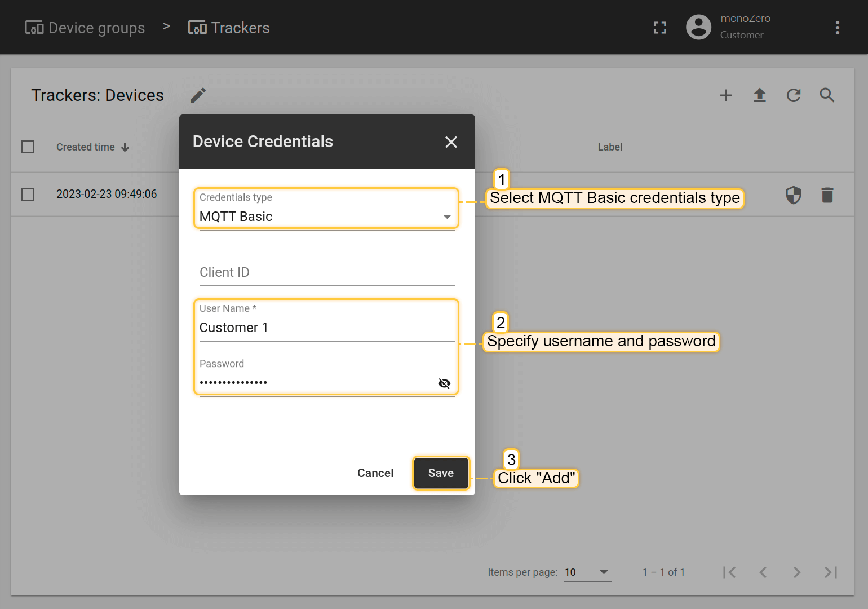Viewport: 868px width, 609px height.
Task: Focus the Client ID input field
Action: (x=326, y=272)
